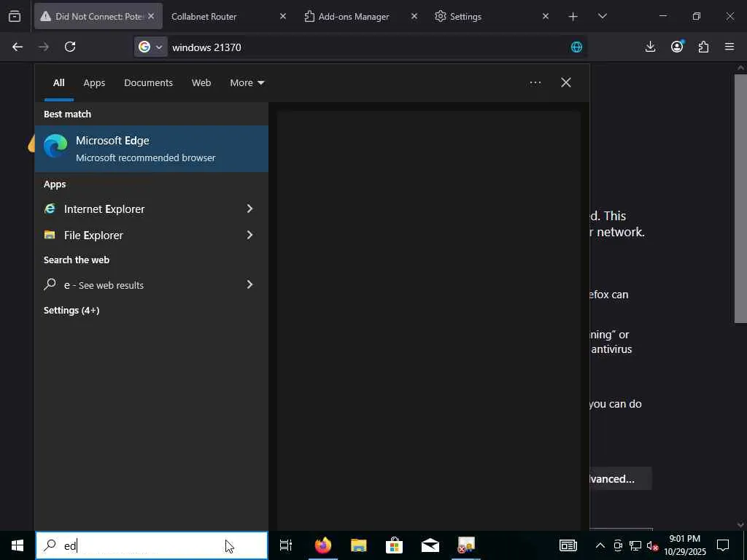
Task: Click the taskbar search box with 'ed'
Action: click(152, 545)
